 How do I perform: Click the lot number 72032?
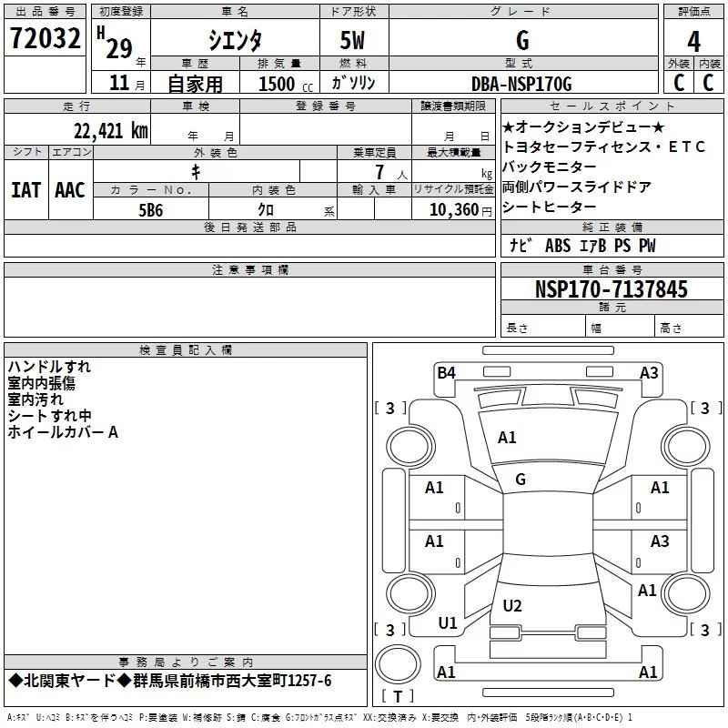[x=45, y=37]
